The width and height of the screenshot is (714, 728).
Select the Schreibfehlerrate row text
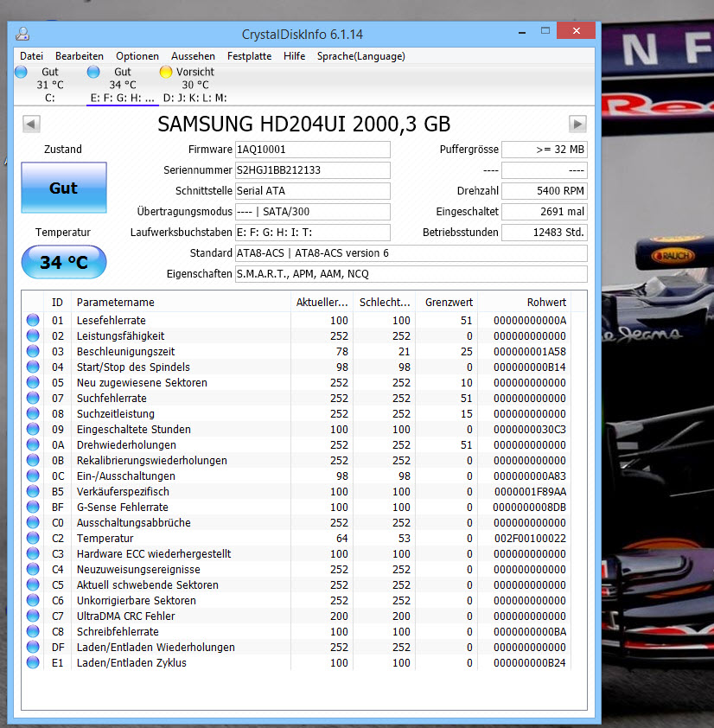coord(118,632)
